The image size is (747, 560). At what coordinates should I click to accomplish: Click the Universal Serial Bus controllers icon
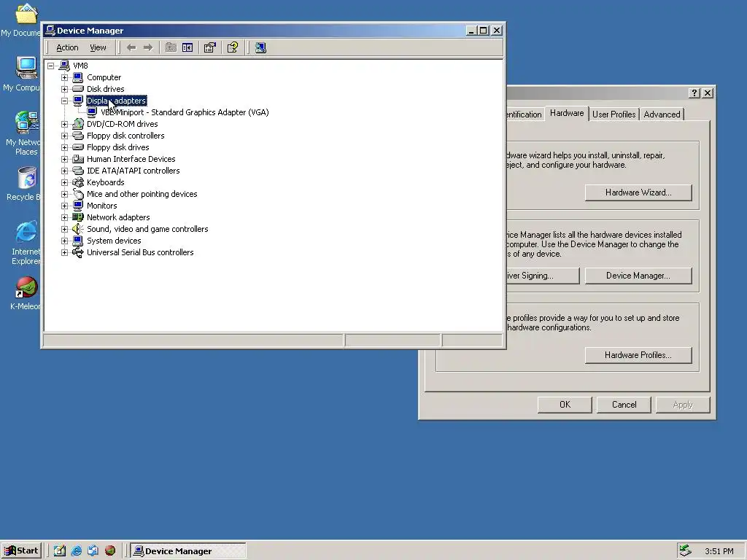(77, 252)
